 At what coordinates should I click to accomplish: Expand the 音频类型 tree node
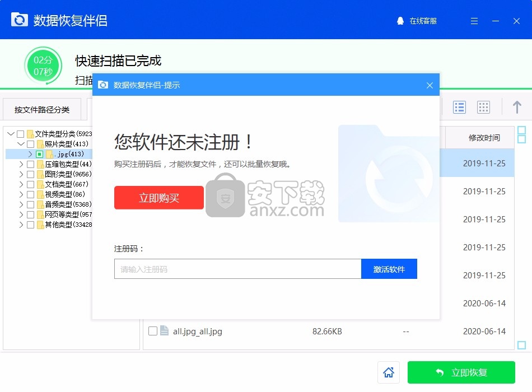click(21, 204)
